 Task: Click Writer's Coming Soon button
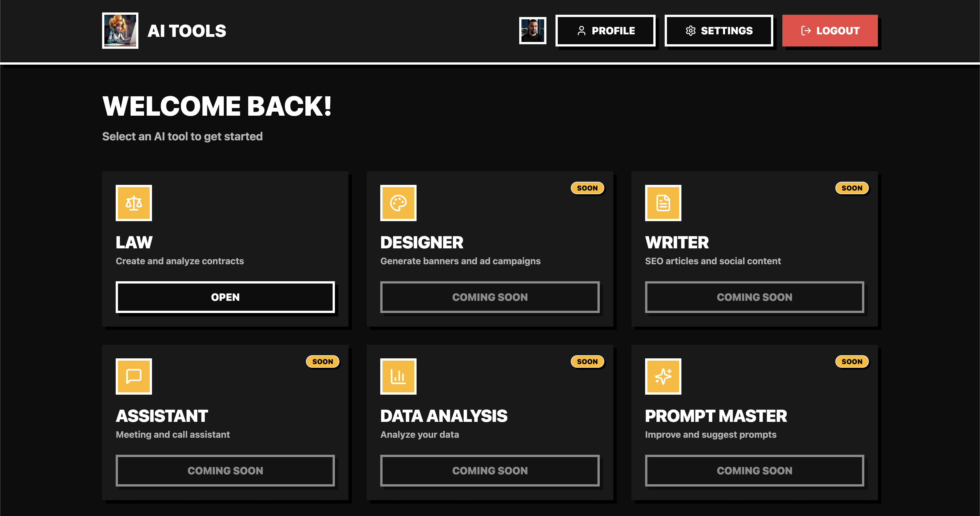coord(754,297)
